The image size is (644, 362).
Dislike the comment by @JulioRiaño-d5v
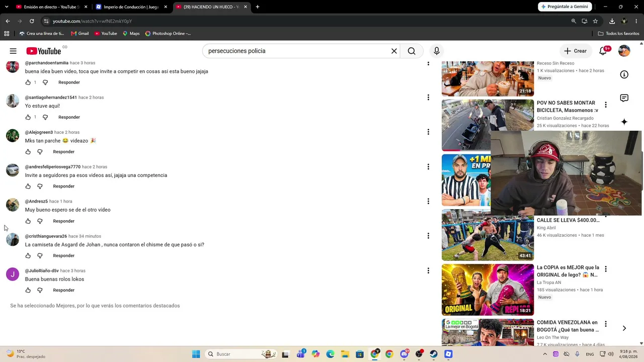(40, 290)
